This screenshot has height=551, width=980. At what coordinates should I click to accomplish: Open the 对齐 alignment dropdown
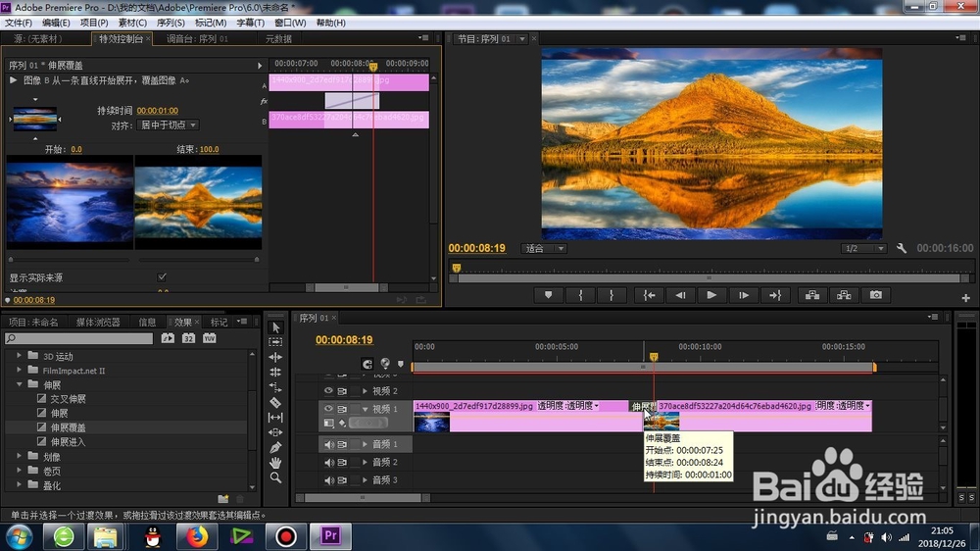[x=168, y=125]
